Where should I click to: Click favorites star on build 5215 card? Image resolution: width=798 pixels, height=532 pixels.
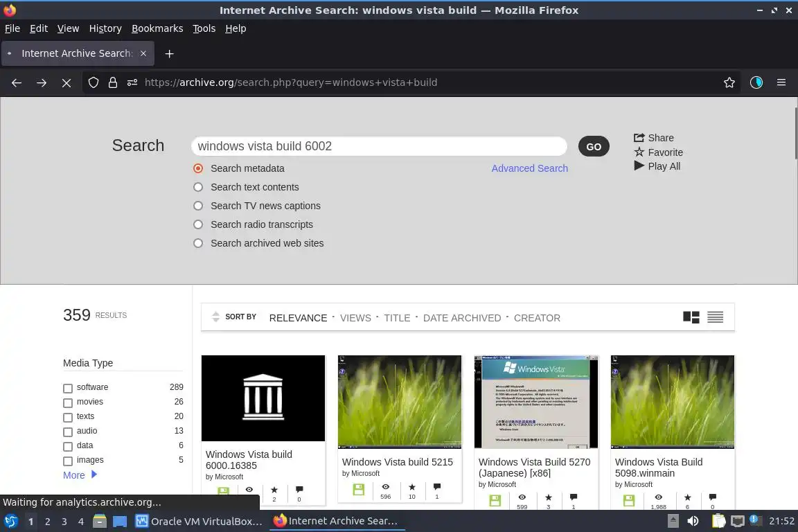[x=412, y=487]
